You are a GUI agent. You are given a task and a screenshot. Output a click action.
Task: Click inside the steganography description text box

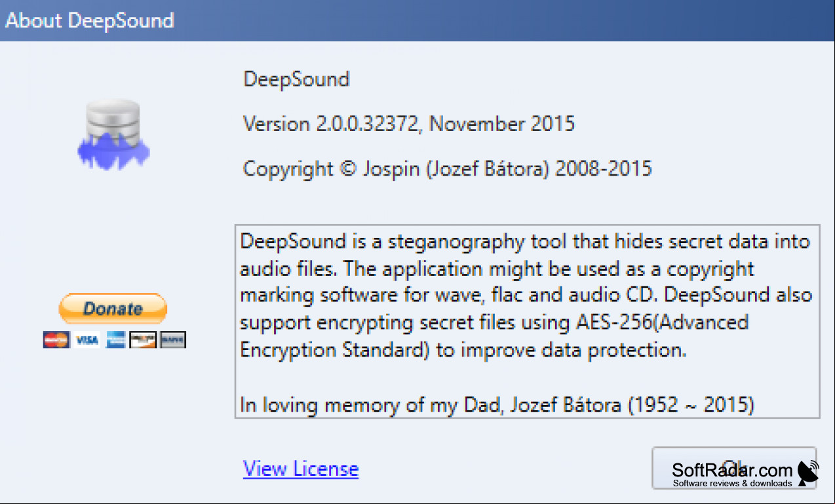pos(527,321)
